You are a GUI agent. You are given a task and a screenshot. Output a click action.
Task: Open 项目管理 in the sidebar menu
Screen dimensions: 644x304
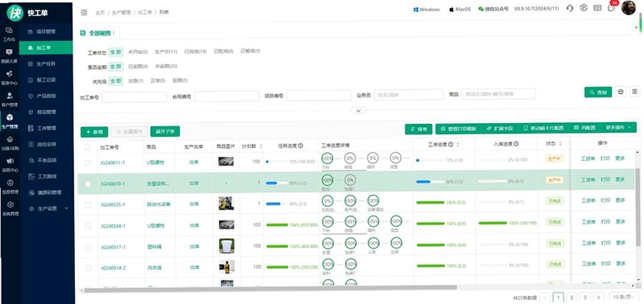point(46,31)
